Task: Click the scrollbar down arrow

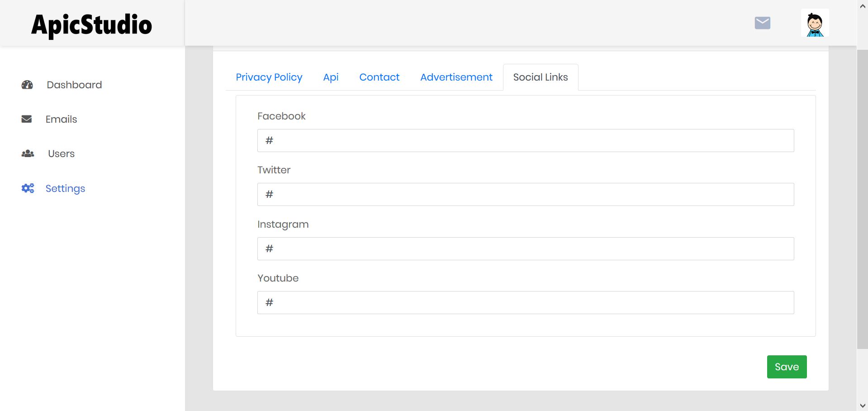Action: click(x=862, y=406)
